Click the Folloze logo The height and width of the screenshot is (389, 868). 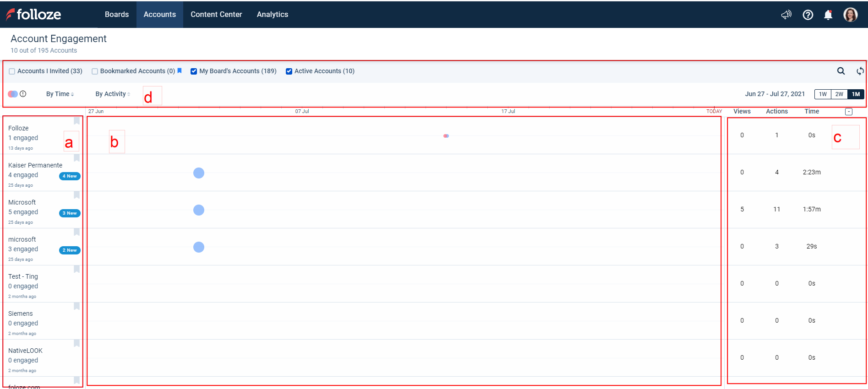point(33,14)
